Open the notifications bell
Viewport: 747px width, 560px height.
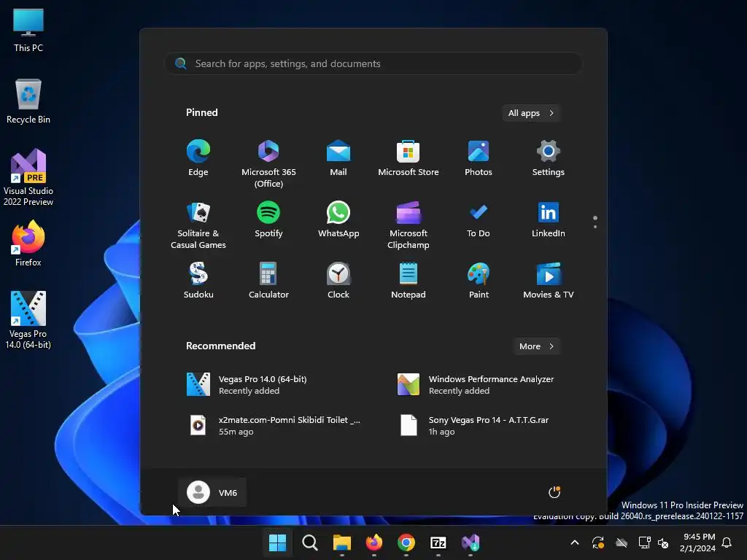pyautogui.click(x=727, y=542)
